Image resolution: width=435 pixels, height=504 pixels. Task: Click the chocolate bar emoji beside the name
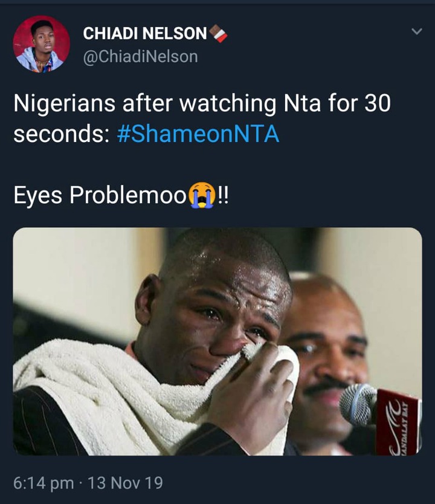(x=218, y=33)
